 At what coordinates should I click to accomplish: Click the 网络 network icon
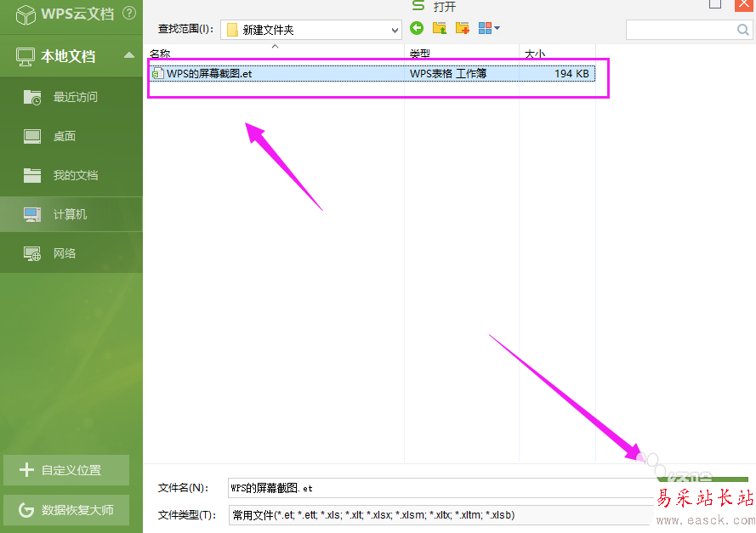tap(32, 253)
